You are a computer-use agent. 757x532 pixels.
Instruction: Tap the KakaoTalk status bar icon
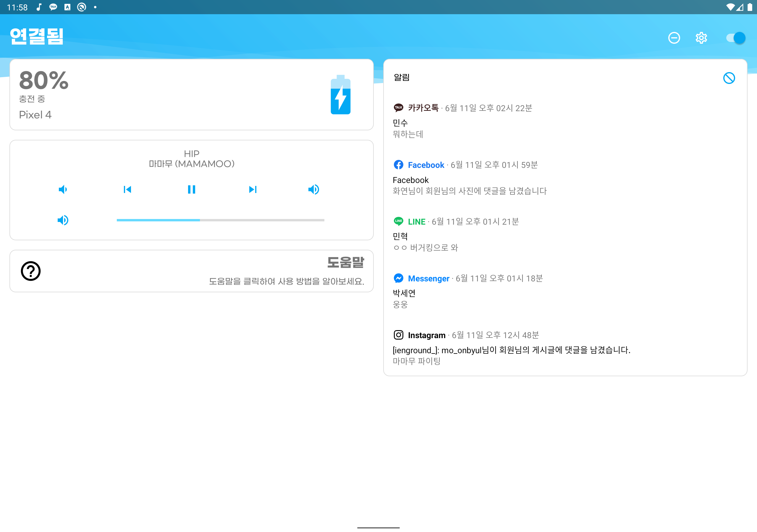pos(53,7)
